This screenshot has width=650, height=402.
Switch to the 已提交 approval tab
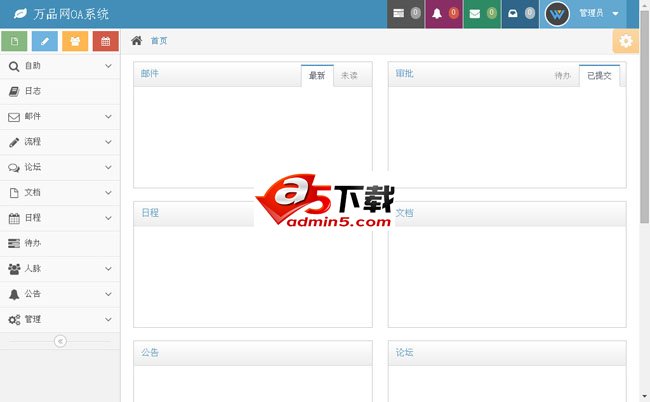click(x=599, y=75)
